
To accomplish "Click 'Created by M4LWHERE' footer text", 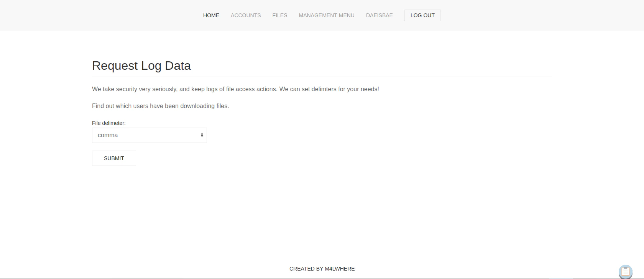I will (x=322, y=269).
